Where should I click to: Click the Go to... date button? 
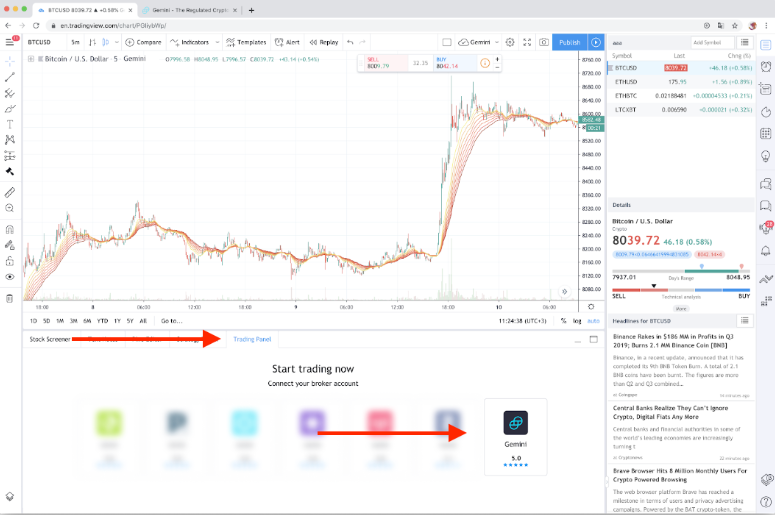(x=172, y=321)
